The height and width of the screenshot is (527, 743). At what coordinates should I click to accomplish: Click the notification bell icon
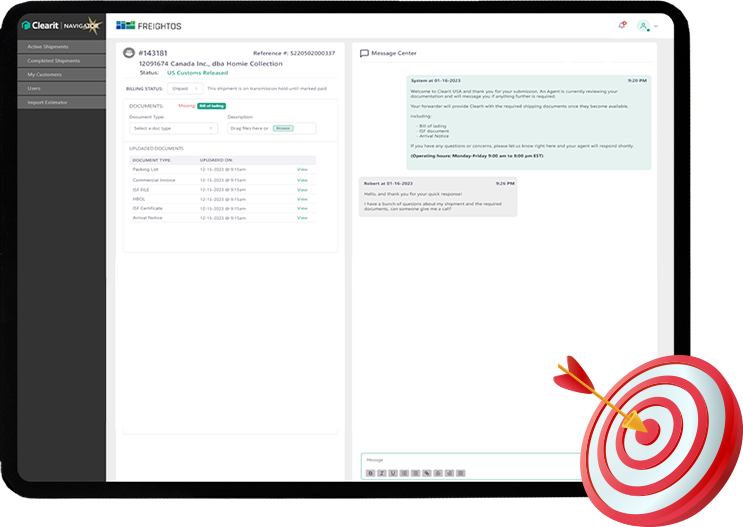click(x=623, y=25)
